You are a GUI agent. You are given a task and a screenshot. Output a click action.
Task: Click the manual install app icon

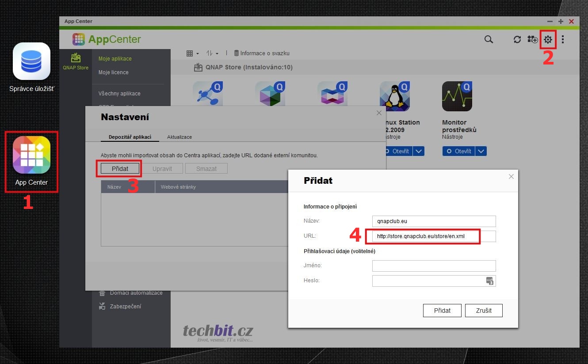[x=532, y=39]
